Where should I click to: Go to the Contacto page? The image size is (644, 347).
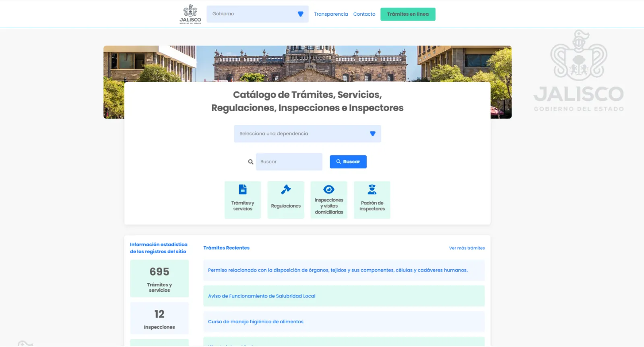364,14
